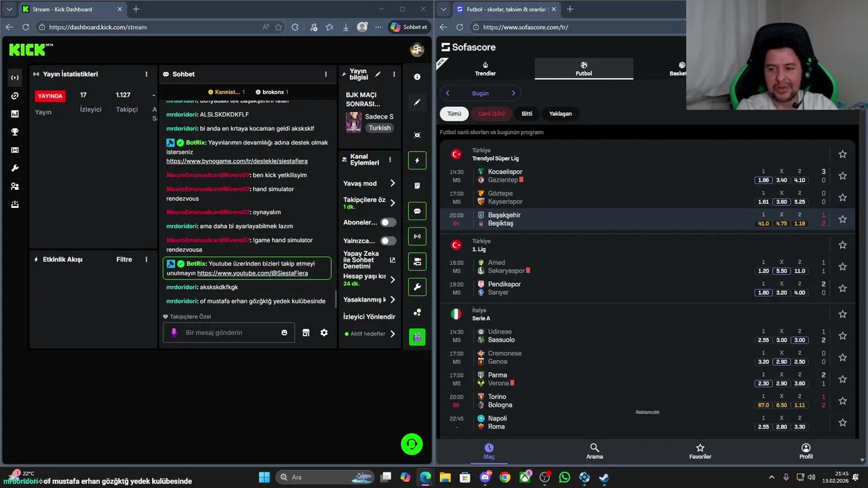The width and height of the screenshot is (868, 488).
Task: Favorite the Udinese - Sassuolo match star
Action: pyautogui.click(x=842, y=335)
